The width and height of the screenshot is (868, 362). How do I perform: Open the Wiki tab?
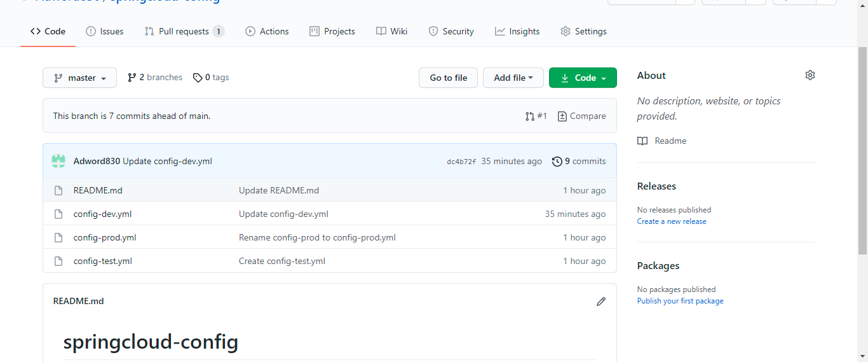(x=391, y=31)
